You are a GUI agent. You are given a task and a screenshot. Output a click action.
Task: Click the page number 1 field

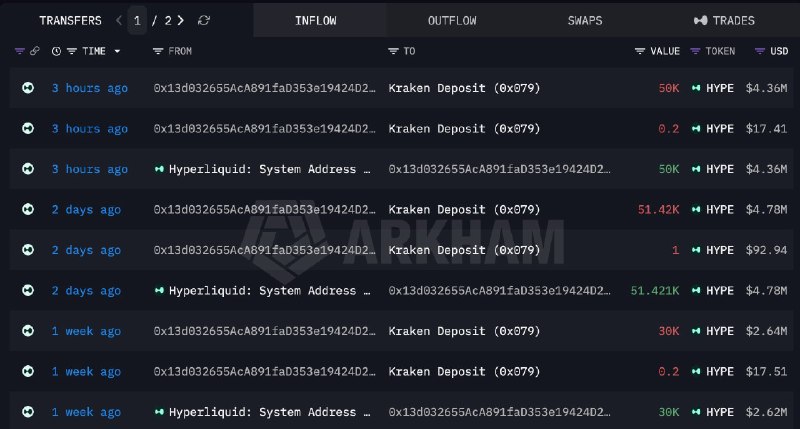(x=137, y=20)
